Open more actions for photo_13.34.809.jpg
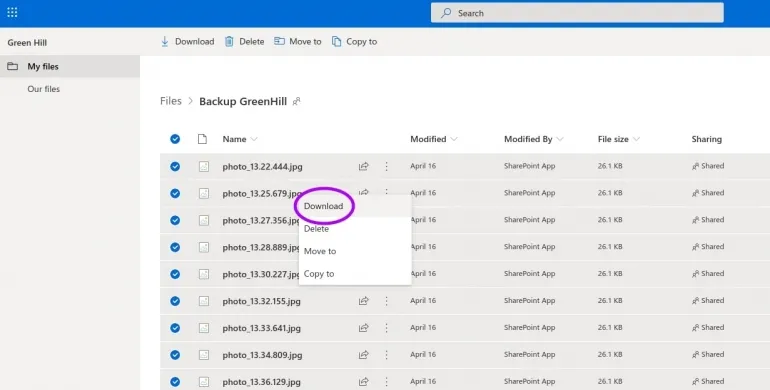Image resolution: width=770 pixels, height=390 pixels. click(386, 355)
